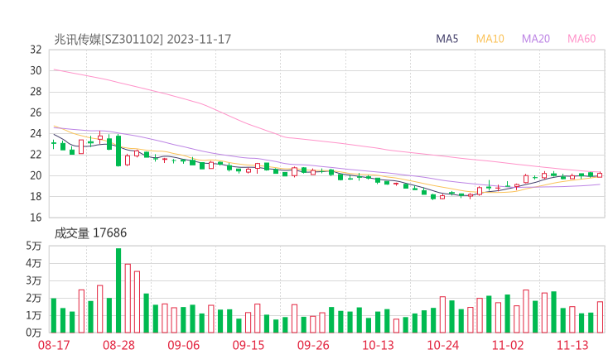Click the volume axis label 0万
The width and height of the screenshot is (613, 364).
tap(34, 333)
